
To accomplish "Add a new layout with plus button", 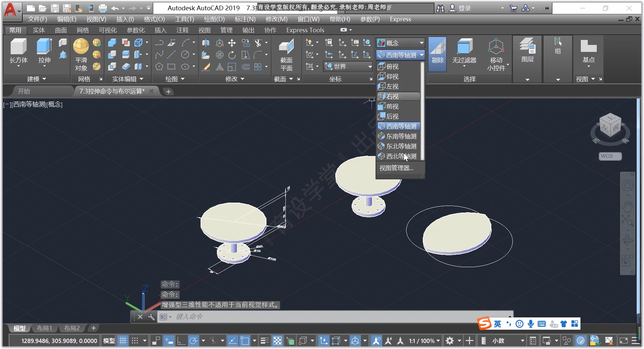I will click(x=93, y=328).
